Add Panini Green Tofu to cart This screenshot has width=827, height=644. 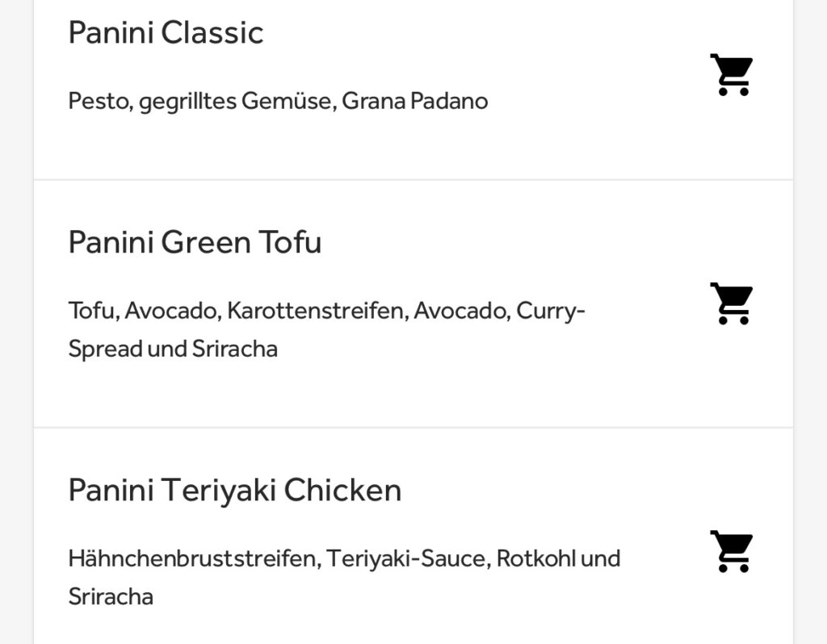tap(731, 304)
